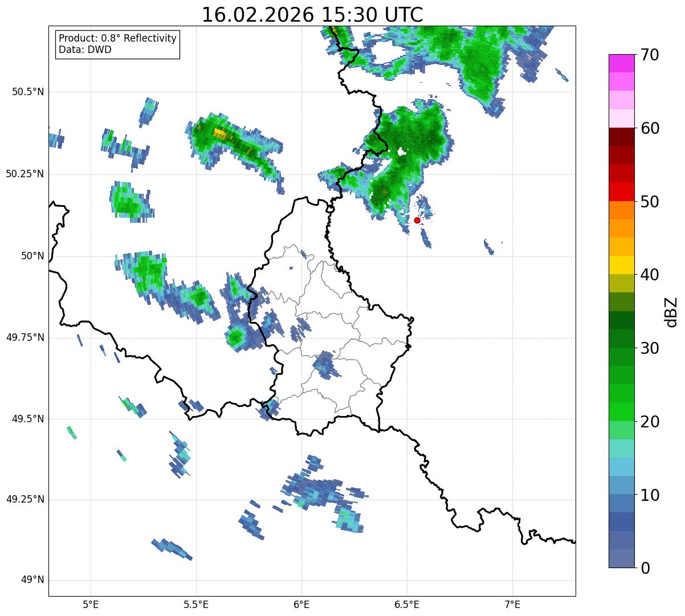Click the colorbar tick label 40

pos(649,275)
